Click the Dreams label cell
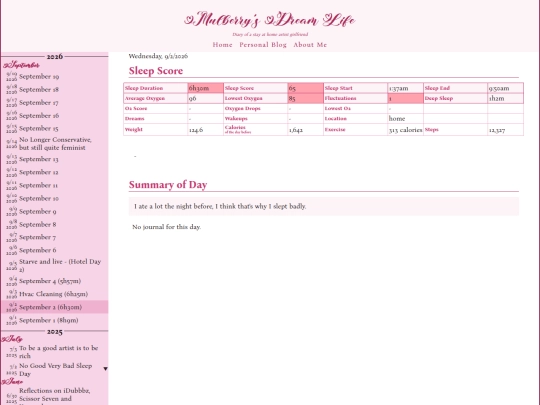Viewport: 540px width, 405px height. pyautogui.click(x=156, y=118)
